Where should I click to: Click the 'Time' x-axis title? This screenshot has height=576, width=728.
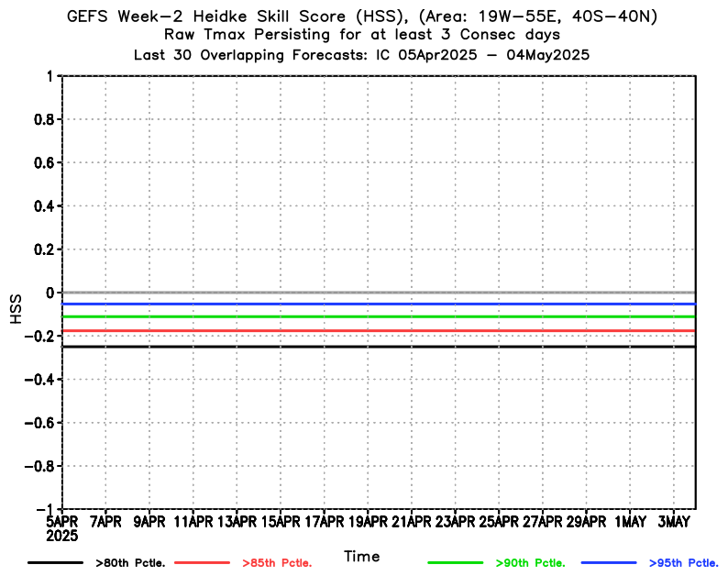pyautogui.click(x=361, y=556)
